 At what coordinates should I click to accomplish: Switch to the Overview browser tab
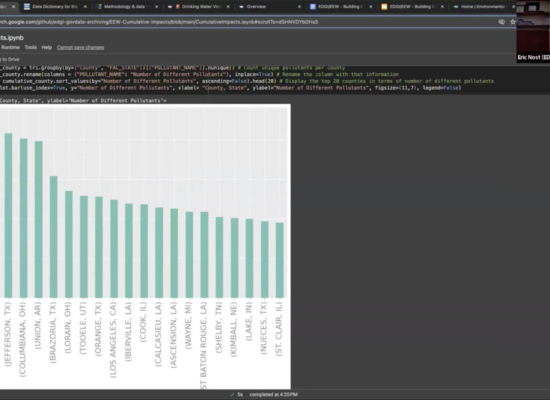[256, 6]
